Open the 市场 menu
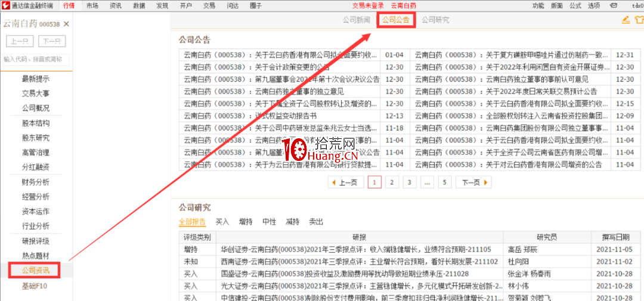This screenshot has height=301, width=644. [x=92, y=6]
